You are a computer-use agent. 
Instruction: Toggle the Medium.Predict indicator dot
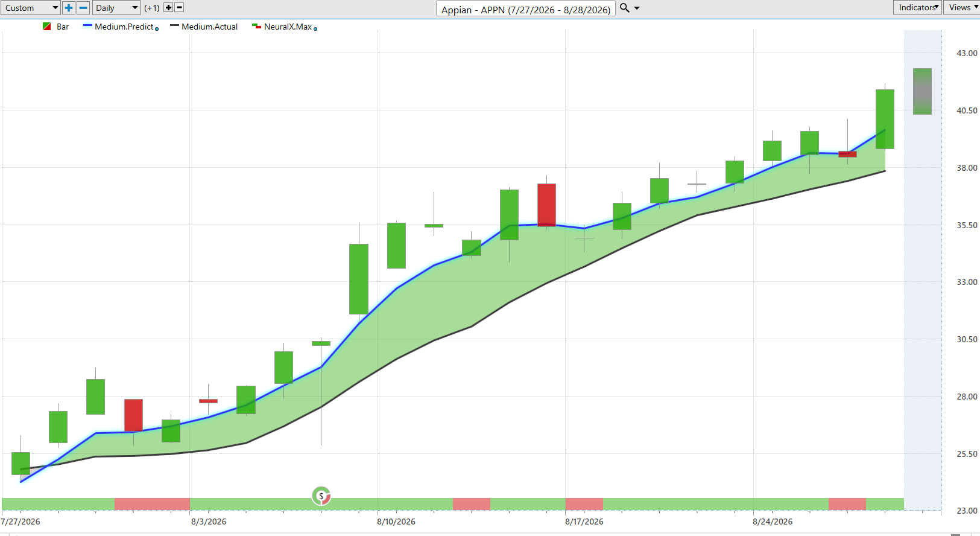(x=157, y=29)
